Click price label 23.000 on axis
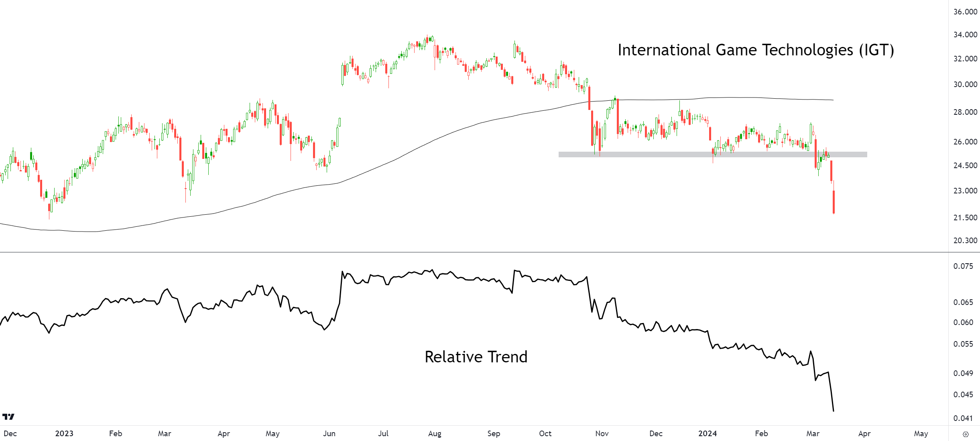The height and width of the screenshot is (441, 980). coord(965,191)
